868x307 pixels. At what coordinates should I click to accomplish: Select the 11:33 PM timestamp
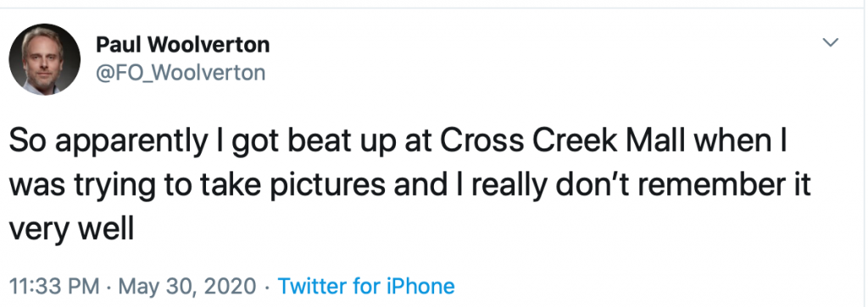pos(55,287)
